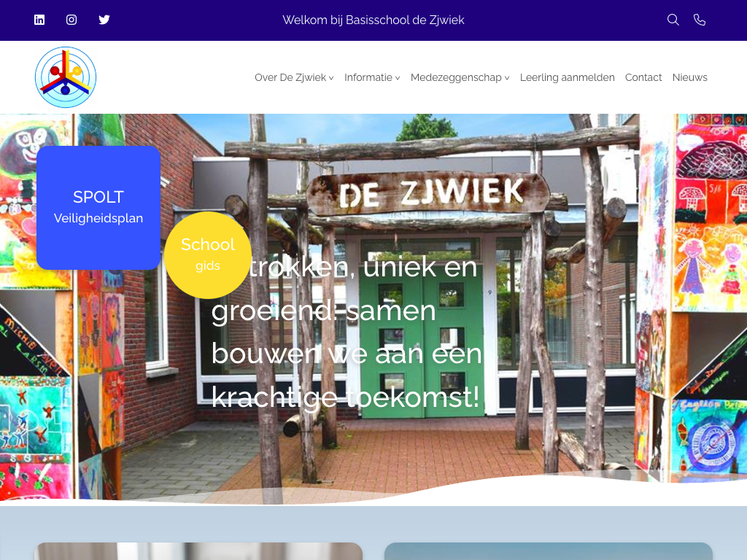The image size is (747, 560).
Task: Open search with the magnifier icon
Action: pos(673,20)
